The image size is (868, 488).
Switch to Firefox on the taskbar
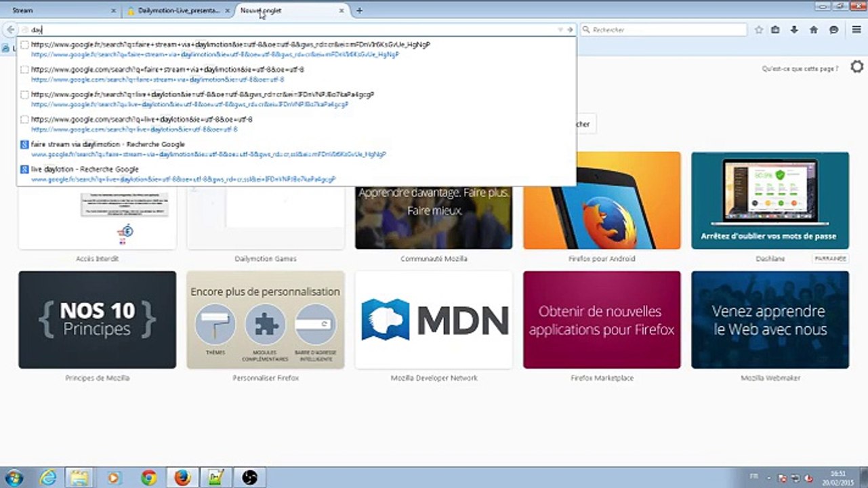pyautogui.click(x=182, y=477)
